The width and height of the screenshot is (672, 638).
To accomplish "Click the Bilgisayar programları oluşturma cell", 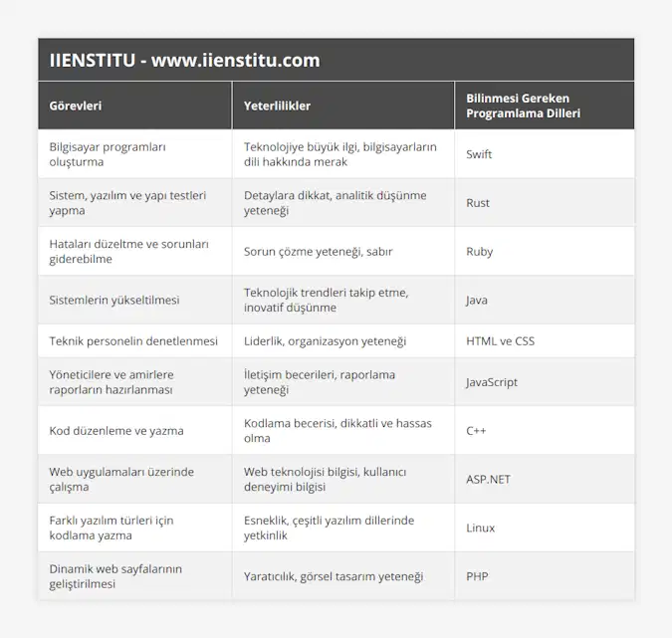I will (108, 154).
